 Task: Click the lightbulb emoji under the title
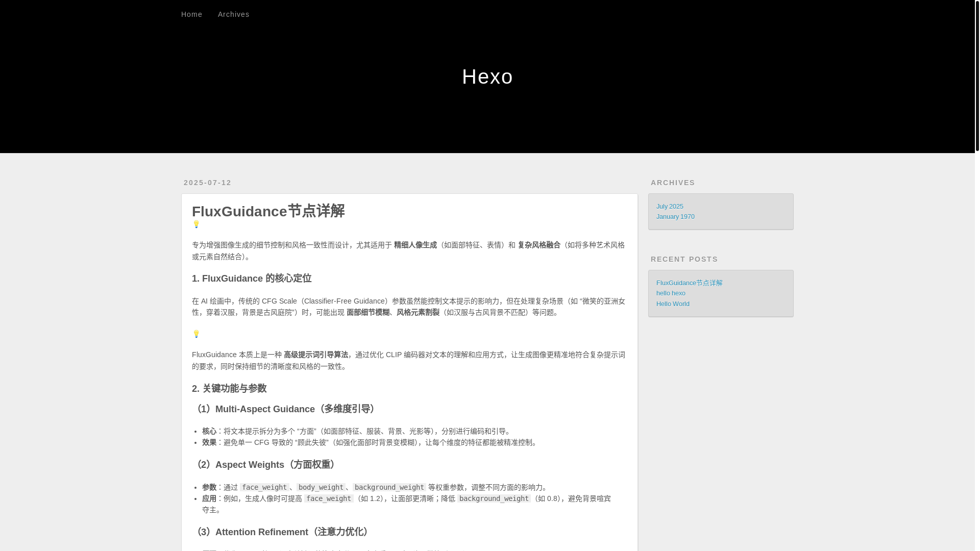196,224
